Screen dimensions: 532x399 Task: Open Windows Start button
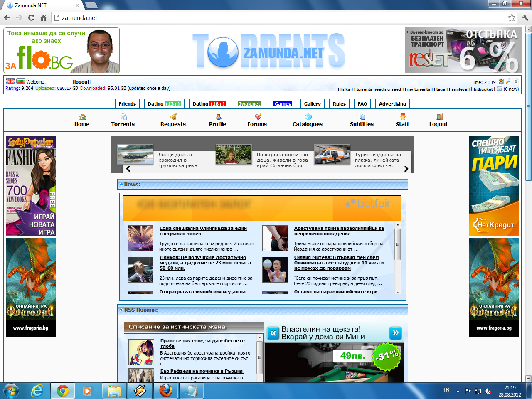(x=11, y=391)
